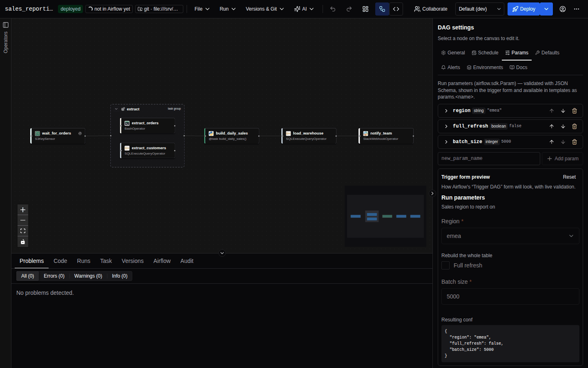The width and height of the screenshot is (588, 368).
Task: Expand the full_refresh param row
Action: 446,126
